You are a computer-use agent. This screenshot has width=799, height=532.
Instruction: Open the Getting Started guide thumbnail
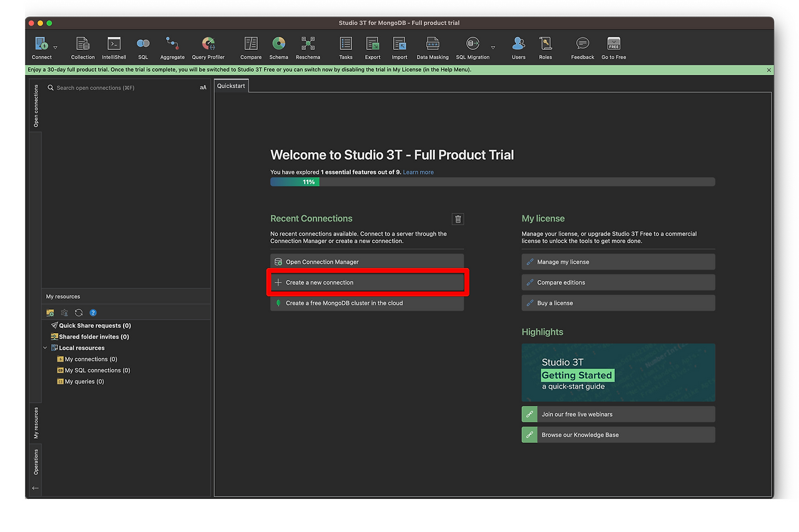pyautogui.click(x=619, y=372)
